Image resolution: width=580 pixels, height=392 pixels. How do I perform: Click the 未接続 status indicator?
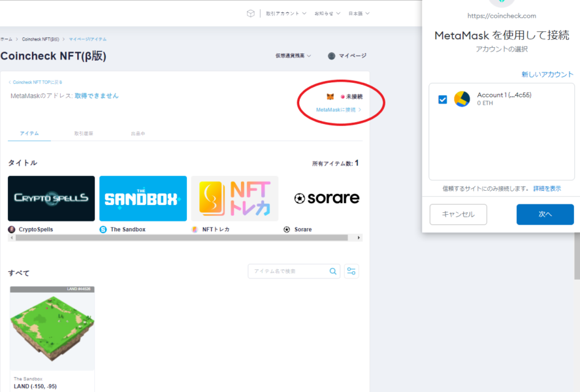point(352,97)
